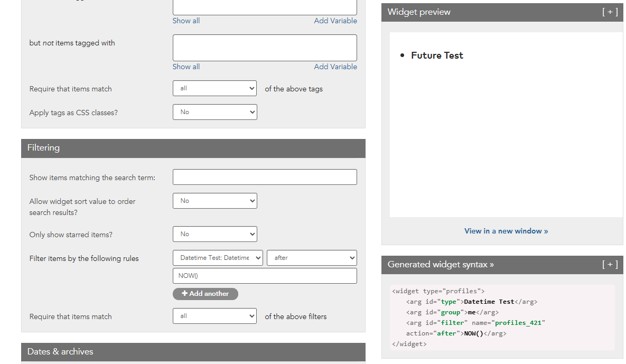Click the NOW() filter value field
Viewport: 626px width, 364px height.
pyautogui.click(x=265, y=276)
